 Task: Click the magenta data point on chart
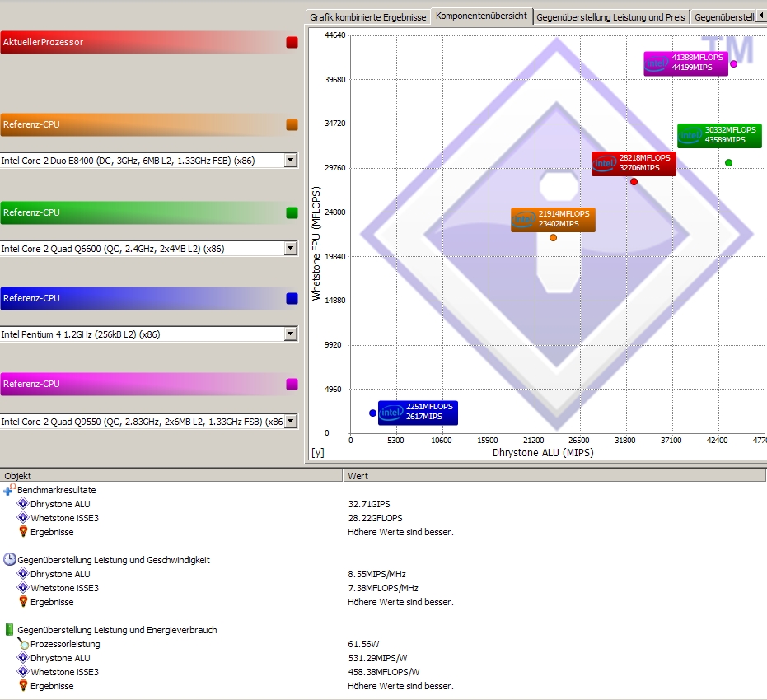pos(733,63)
